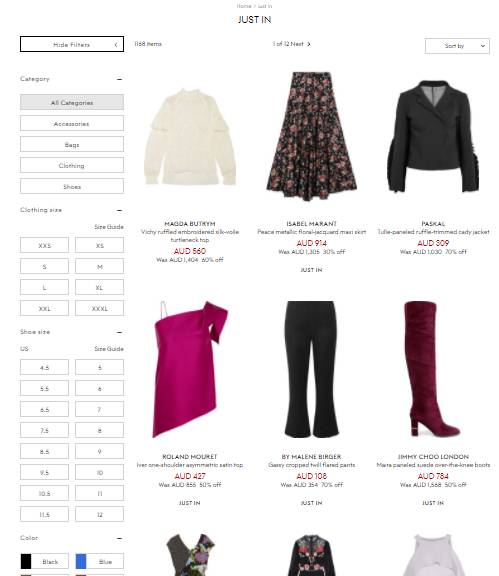Toggle clothing size M filter

[x=100, y=266]
